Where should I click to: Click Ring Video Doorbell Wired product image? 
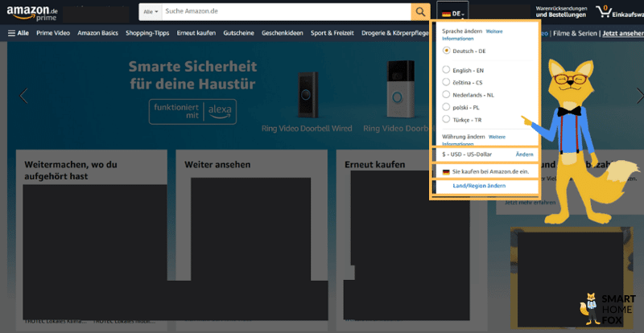(308, 95)
